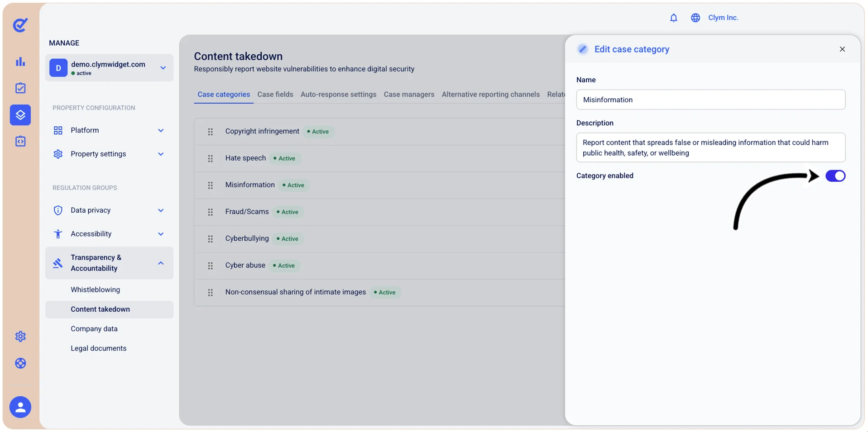Expand Property settings section
This screenshot has height=432, width=868.
click(x=109, y=154)
